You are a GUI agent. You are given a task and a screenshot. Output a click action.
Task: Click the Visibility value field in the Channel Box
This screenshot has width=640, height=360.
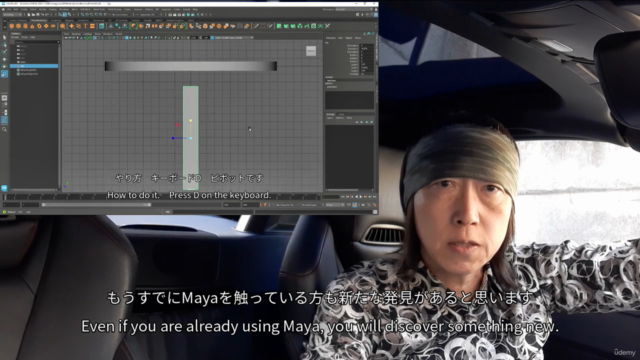point(367,74)
